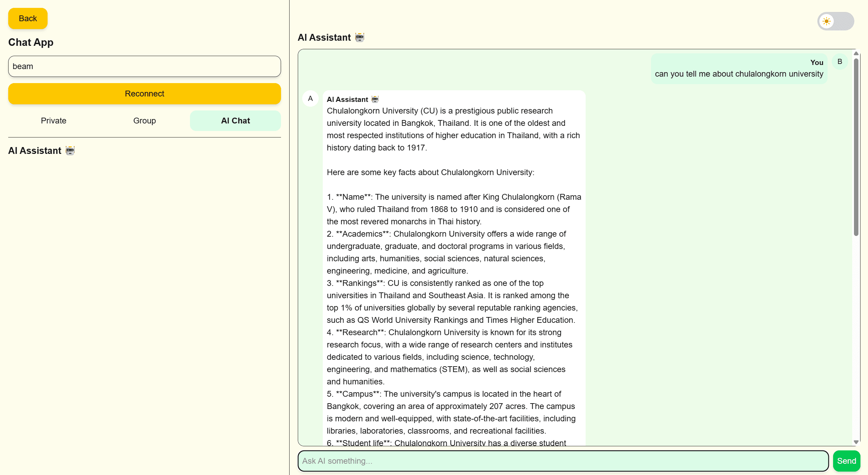Select the AI Chat tab
Viewport: 868px width, 475px height.
[235, 121]
